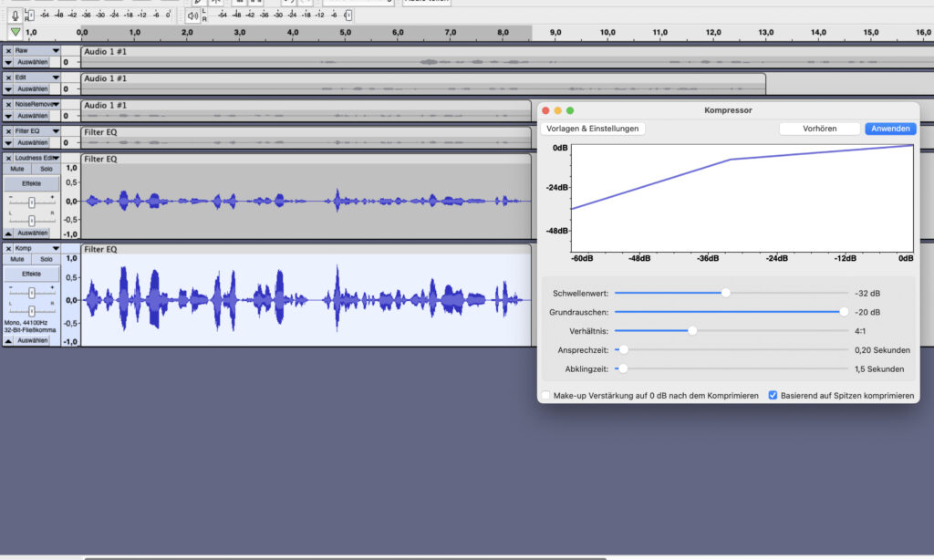Click the green zoom button of Kompressor

pos(570,110)
